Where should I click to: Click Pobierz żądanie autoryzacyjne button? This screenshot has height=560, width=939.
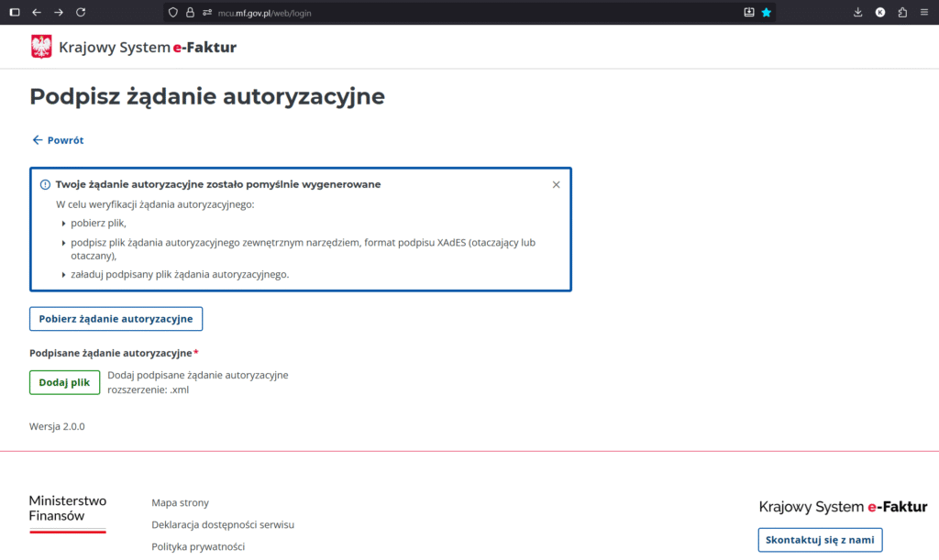[x=116, y=319]
